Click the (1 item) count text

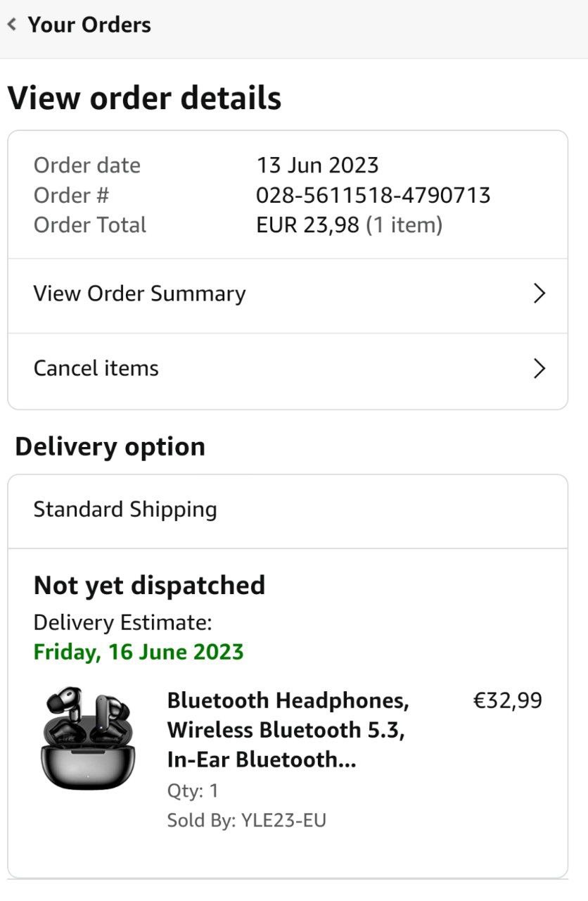point(404,225)
